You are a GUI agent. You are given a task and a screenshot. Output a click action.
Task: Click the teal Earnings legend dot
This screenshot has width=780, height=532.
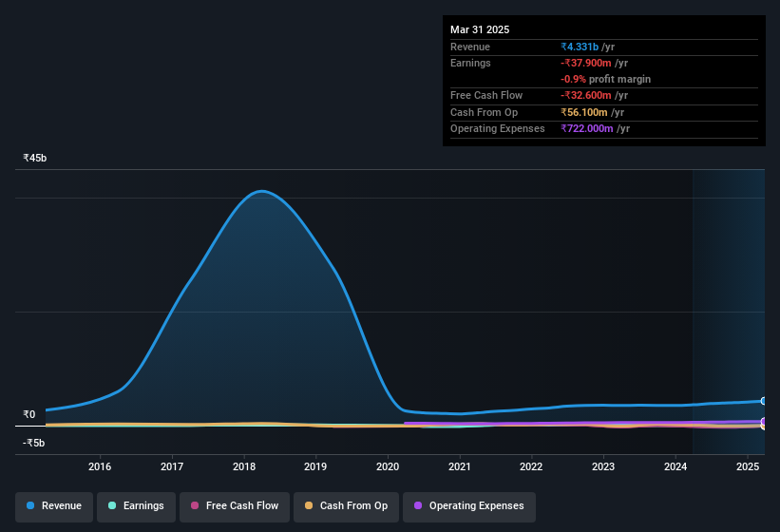[x=112, y=505]
